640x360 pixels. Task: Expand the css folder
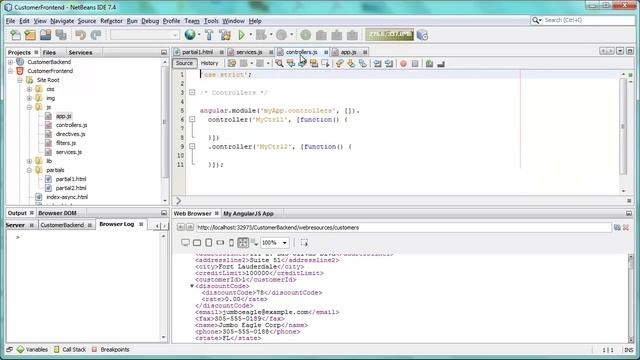coord(29,89)
